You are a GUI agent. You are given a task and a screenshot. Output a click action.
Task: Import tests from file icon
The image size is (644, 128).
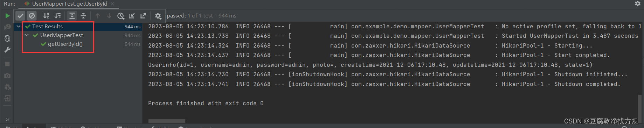132,16
